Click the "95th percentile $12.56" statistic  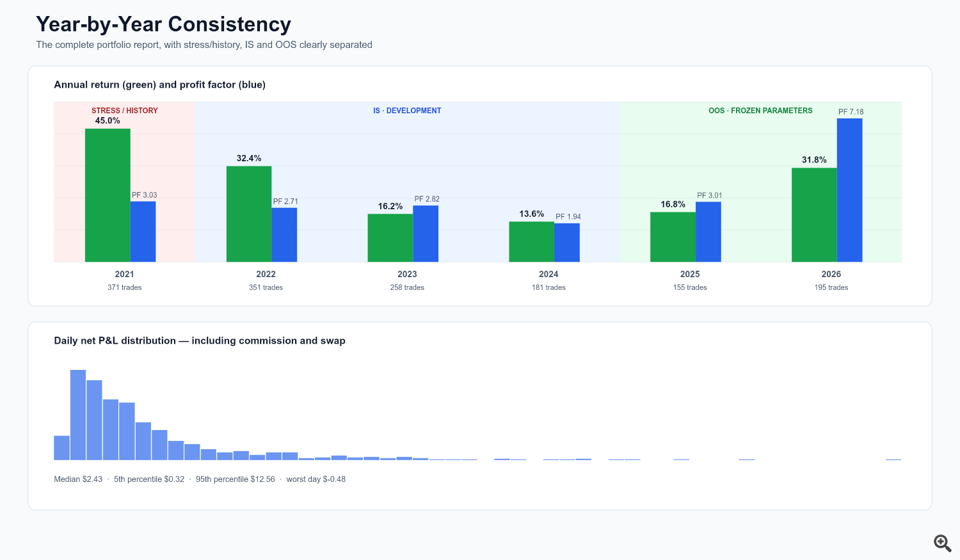(x=236, y=479)
